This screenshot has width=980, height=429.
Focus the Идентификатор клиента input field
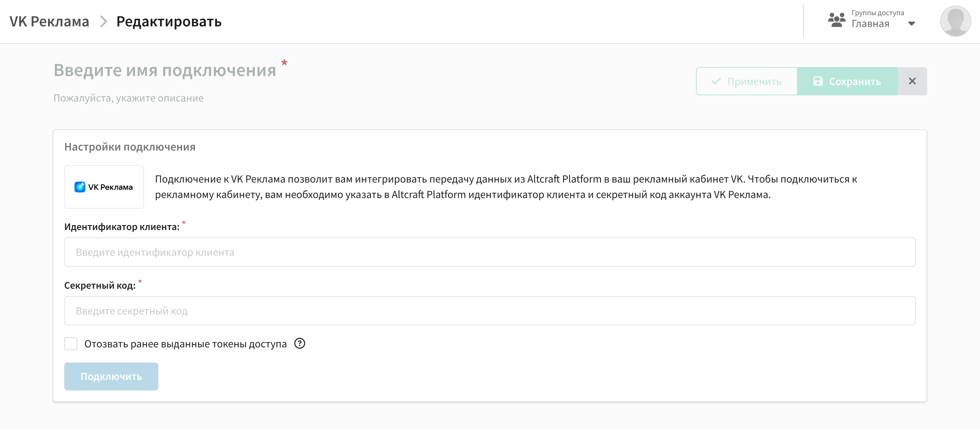(x=490, y=252)
